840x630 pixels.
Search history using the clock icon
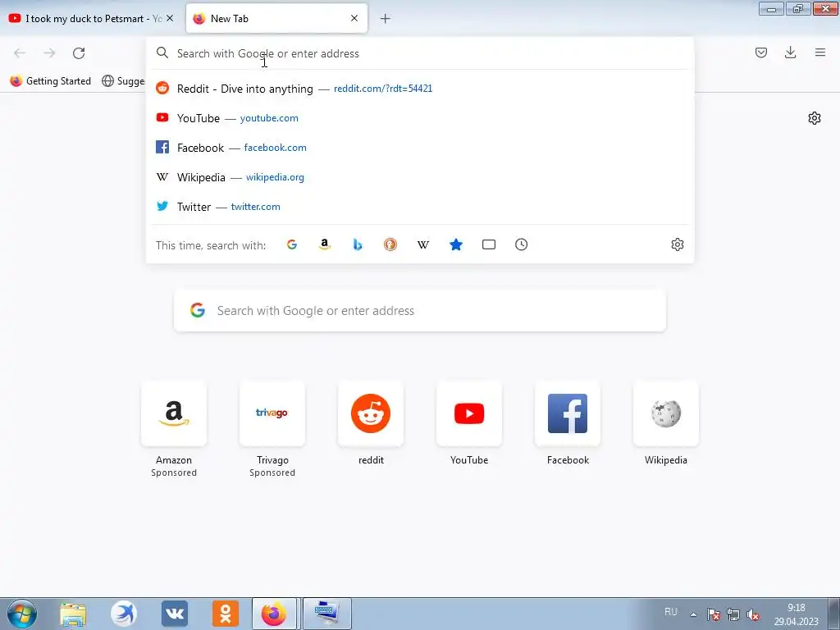[x=521, y=244]
